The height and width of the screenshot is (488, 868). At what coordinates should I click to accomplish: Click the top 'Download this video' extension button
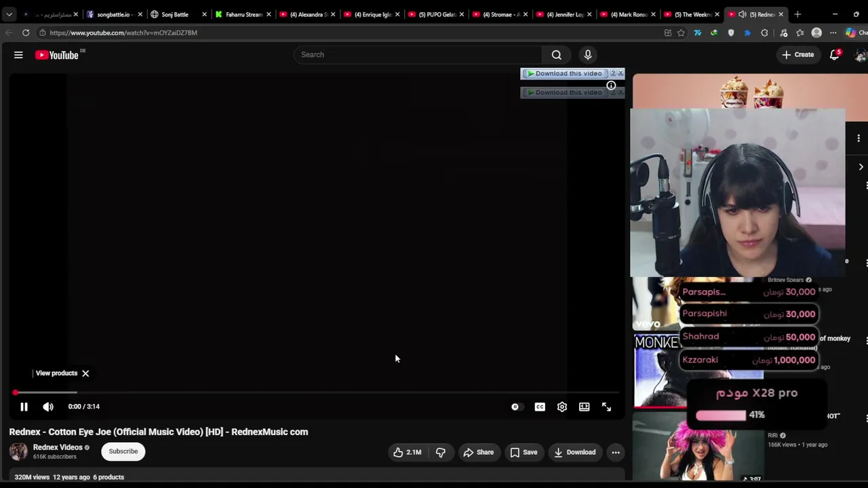pos(565,73)
